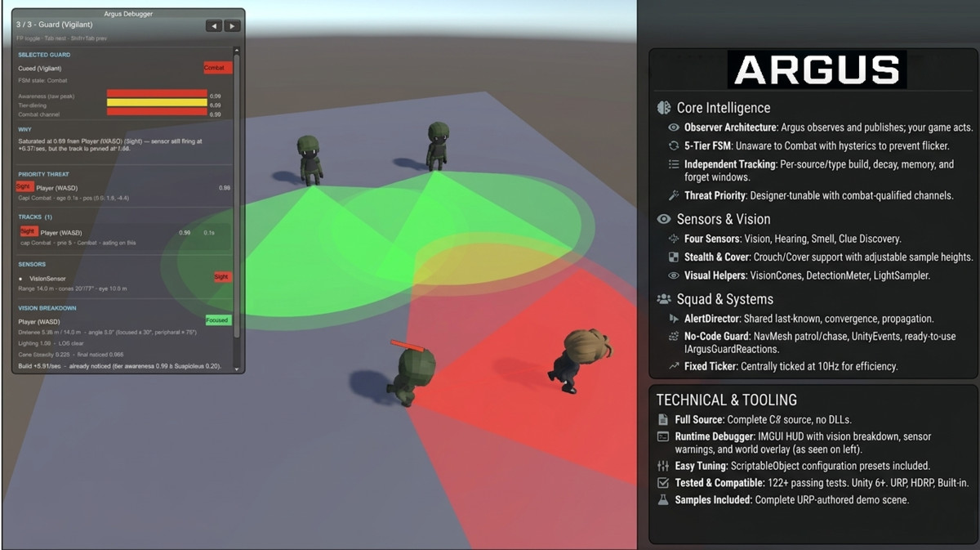Click the wand icon beside Threat Priority
The height and width of the screenshot is (550, 980).
point(674,196)
